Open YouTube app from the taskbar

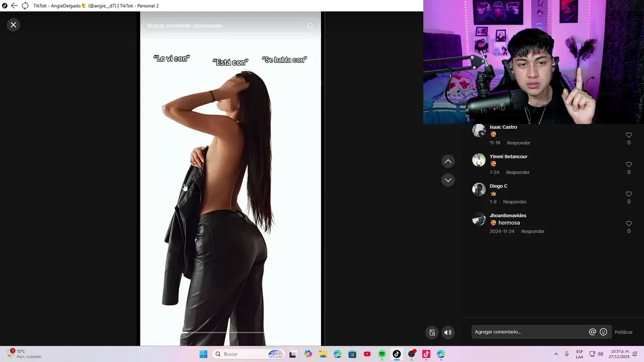367,354
